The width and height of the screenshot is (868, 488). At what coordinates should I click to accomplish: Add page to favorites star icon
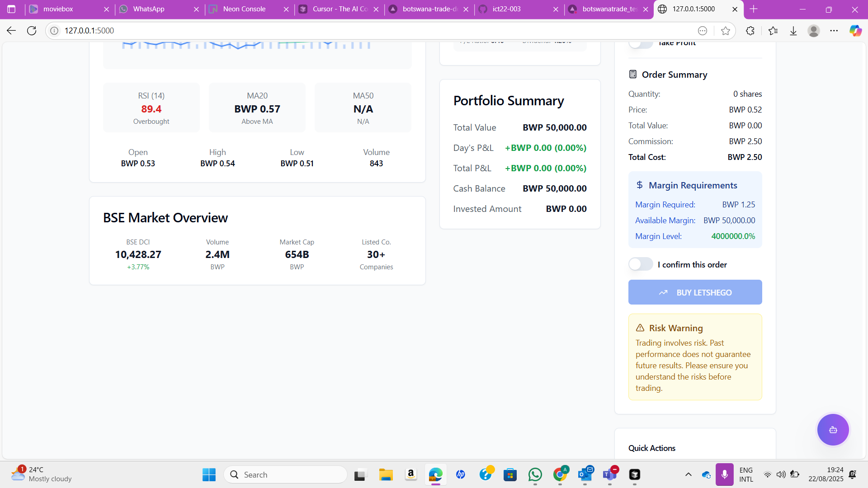click(x=726, y=31)
